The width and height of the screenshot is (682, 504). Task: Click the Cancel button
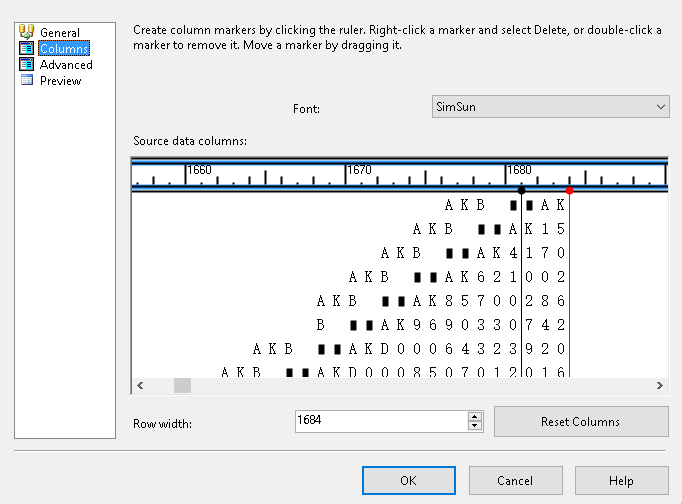tap(515, 481)
